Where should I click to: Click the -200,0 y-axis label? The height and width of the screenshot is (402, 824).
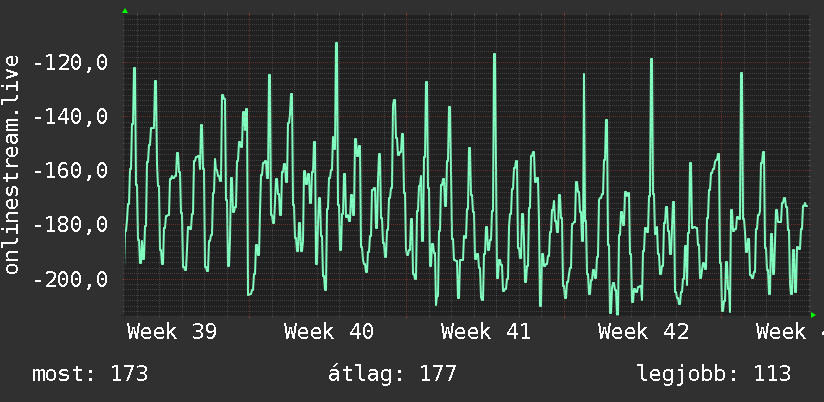tap(70, 280)
